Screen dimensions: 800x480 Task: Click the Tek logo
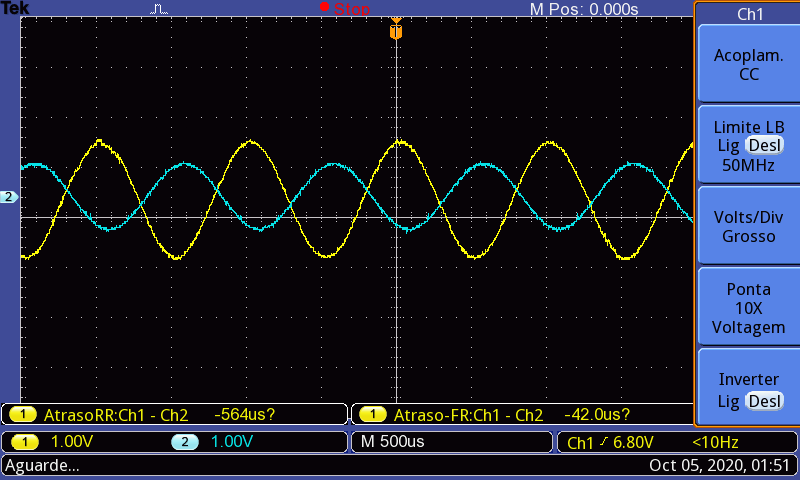(15, 8)
